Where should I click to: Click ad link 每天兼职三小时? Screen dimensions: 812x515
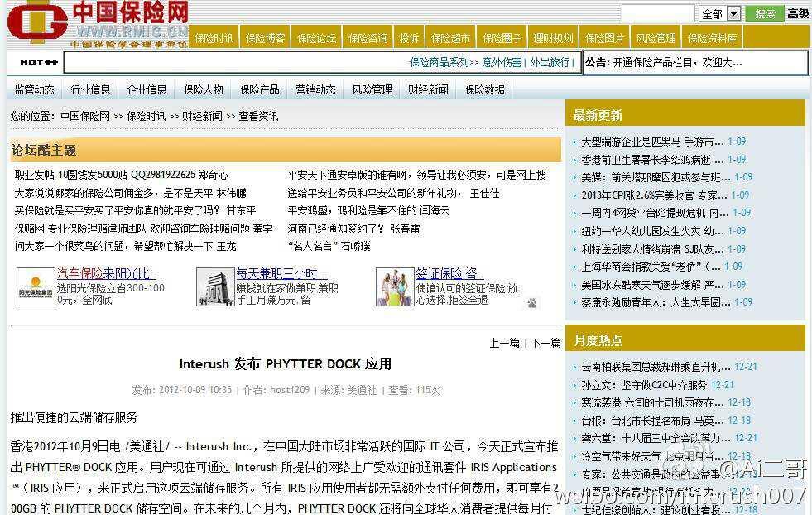tap(281, 273)
